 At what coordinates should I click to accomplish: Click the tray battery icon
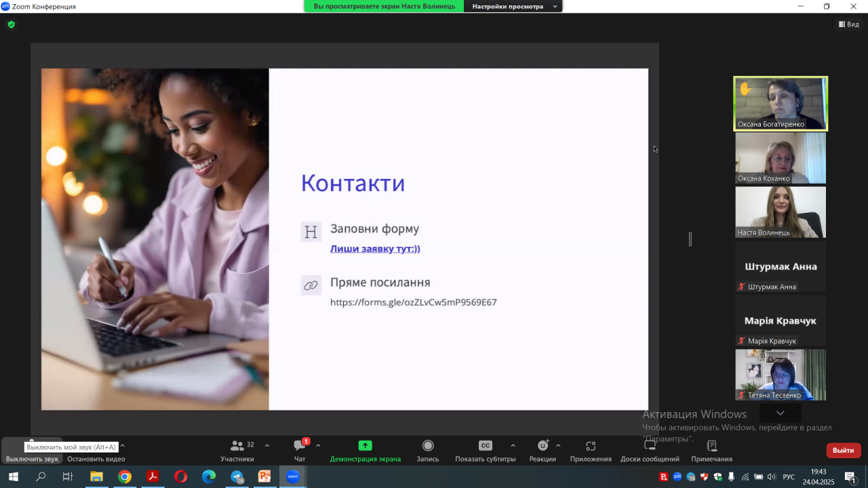pyautogui.click(x=758, y=477)
